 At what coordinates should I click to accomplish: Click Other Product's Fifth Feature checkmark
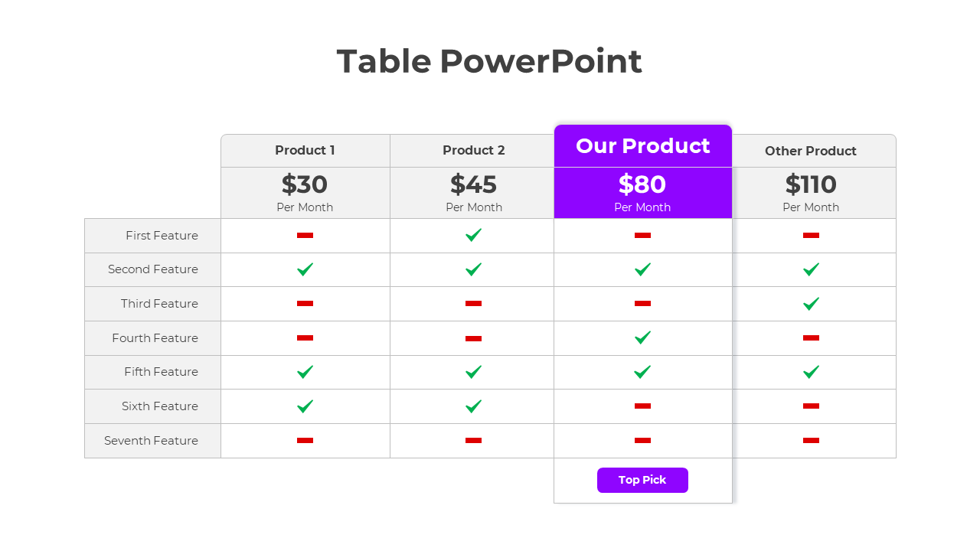(x=811, y=372)
